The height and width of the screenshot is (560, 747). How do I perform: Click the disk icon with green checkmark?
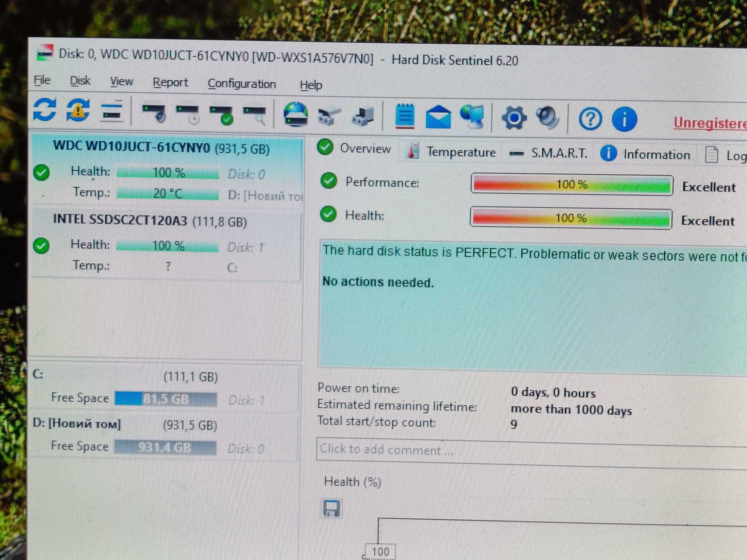pos(222,115)
